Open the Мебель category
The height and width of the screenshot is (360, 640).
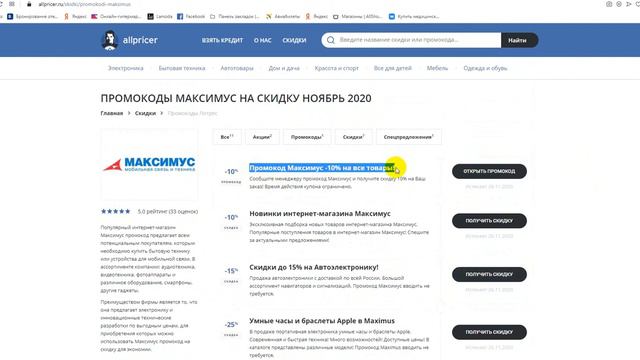[438, 68]
